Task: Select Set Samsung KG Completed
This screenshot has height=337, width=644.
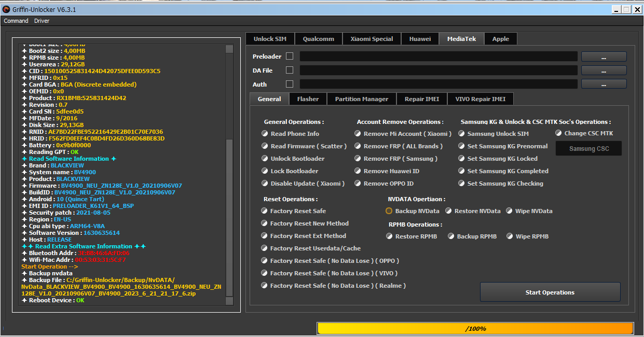Action: (503, 171)
